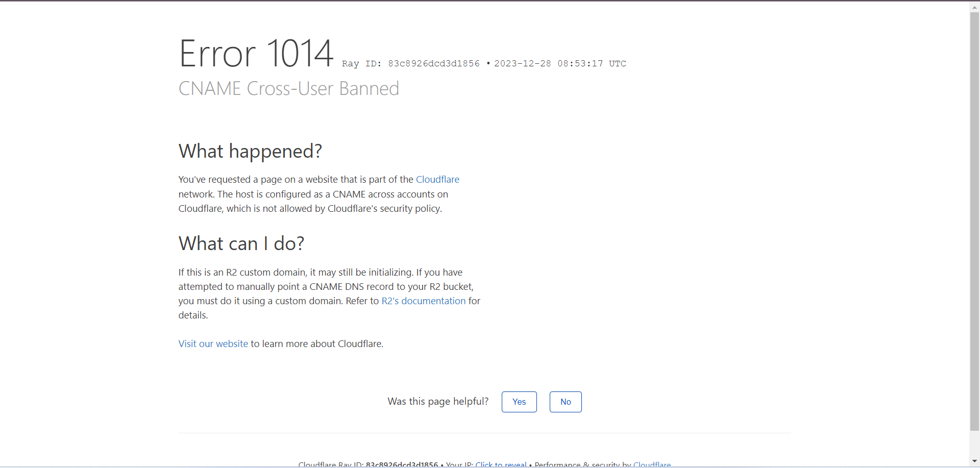Answer No to Was this page helpful

click(566, 402)
